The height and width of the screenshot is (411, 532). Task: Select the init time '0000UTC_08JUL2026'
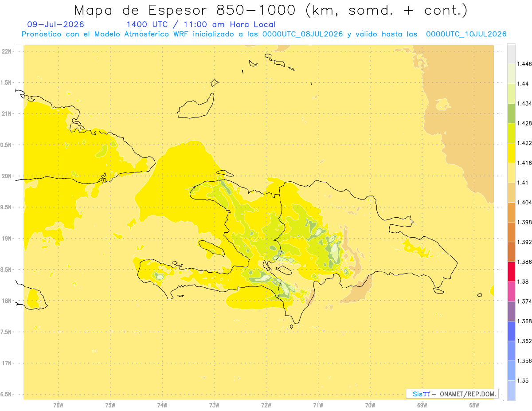coord(303,34)
